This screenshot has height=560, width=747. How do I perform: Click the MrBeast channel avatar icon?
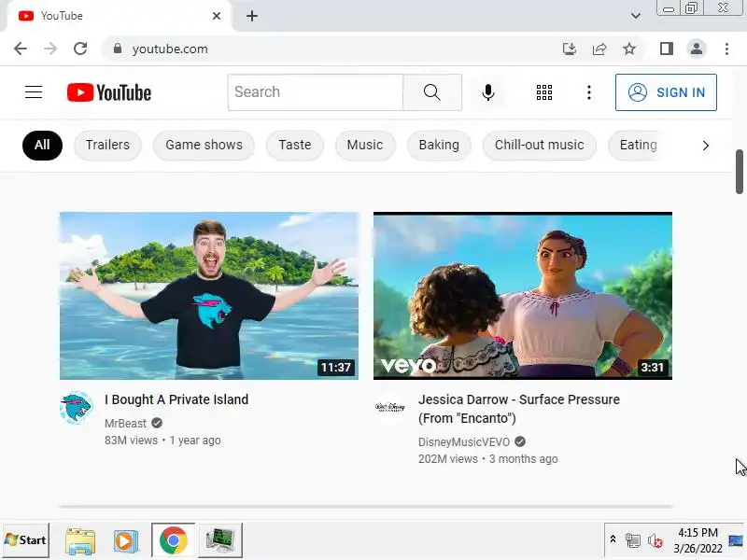point(77,408)
